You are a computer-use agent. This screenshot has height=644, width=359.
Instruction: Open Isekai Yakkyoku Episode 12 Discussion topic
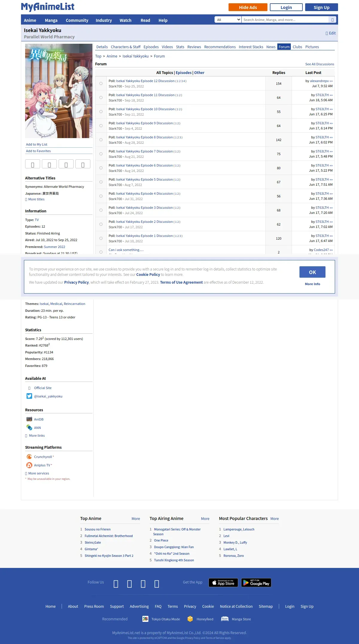click(145, 81)
